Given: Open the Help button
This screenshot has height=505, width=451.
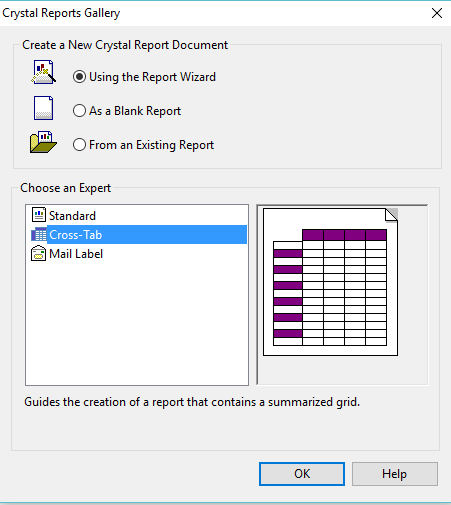Looking at the screenshot, I should click(395, 474).
